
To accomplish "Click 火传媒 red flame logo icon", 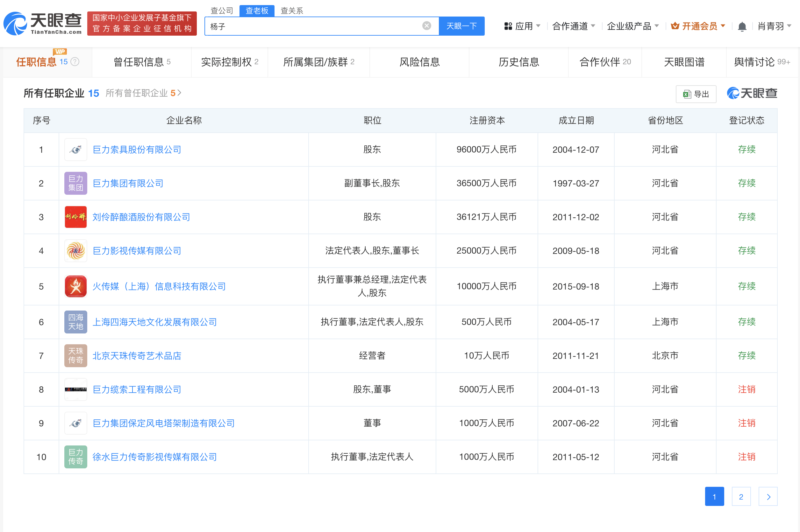I will point(76,286).
